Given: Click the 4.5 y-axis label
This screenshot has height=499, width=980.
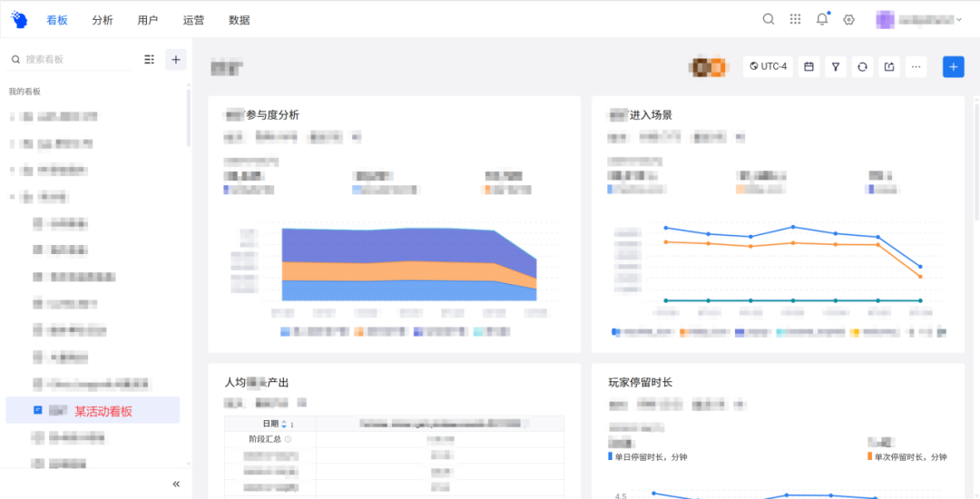Looking at the screenshot, I should [621, 496].
